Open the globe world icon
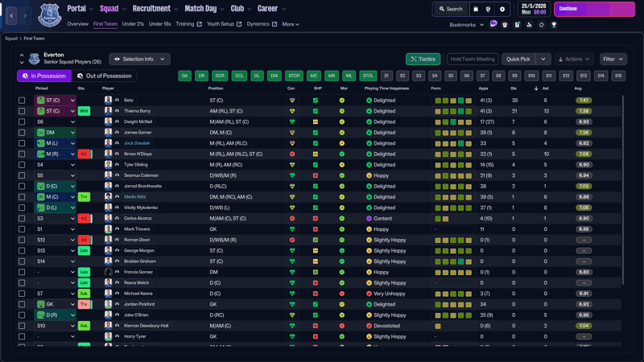Screen dimensions: 644x362 (488, 9)
